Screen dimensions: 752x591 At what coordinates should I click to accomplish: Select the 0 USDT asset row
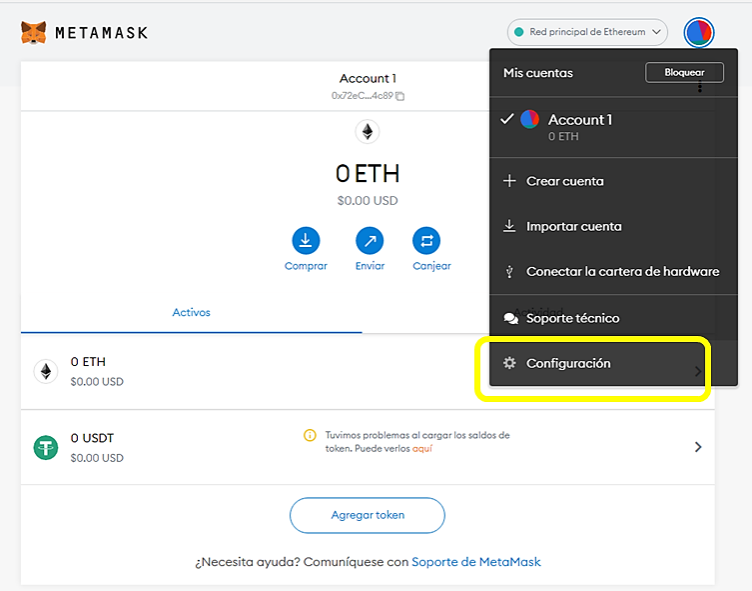coord(368,447)
